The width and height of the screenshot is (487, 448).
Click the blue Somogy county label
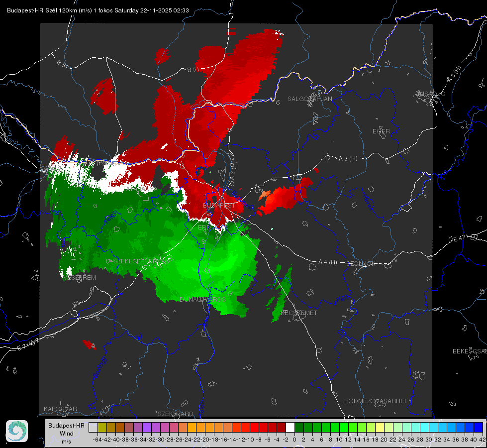[100, 367]
